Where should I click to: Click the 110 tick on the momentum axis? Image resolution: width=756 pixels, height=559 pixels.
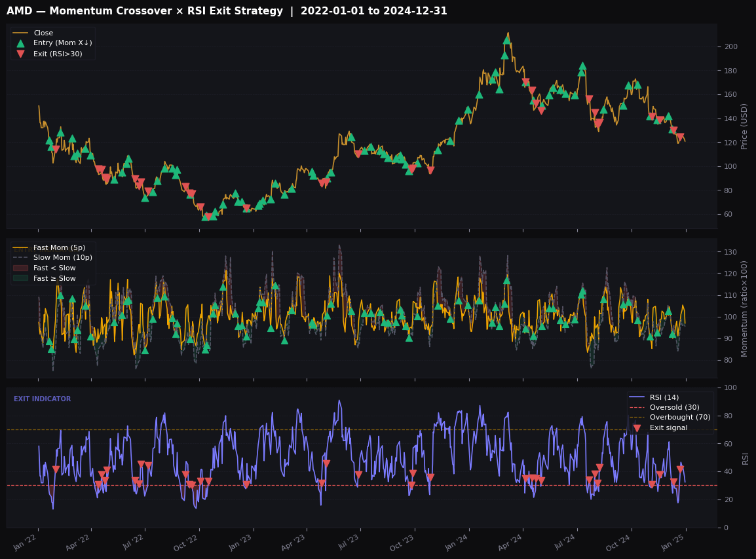[x=730, y=295]
